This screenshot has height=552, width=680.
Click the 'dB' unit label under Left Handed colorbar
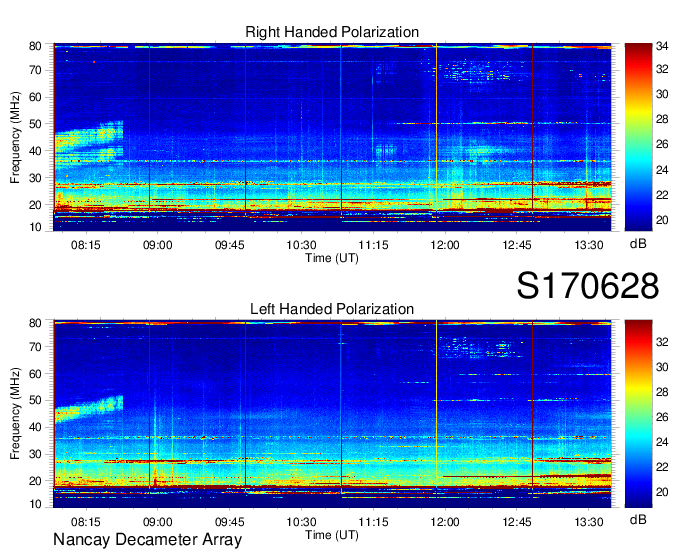click(638, 520)
